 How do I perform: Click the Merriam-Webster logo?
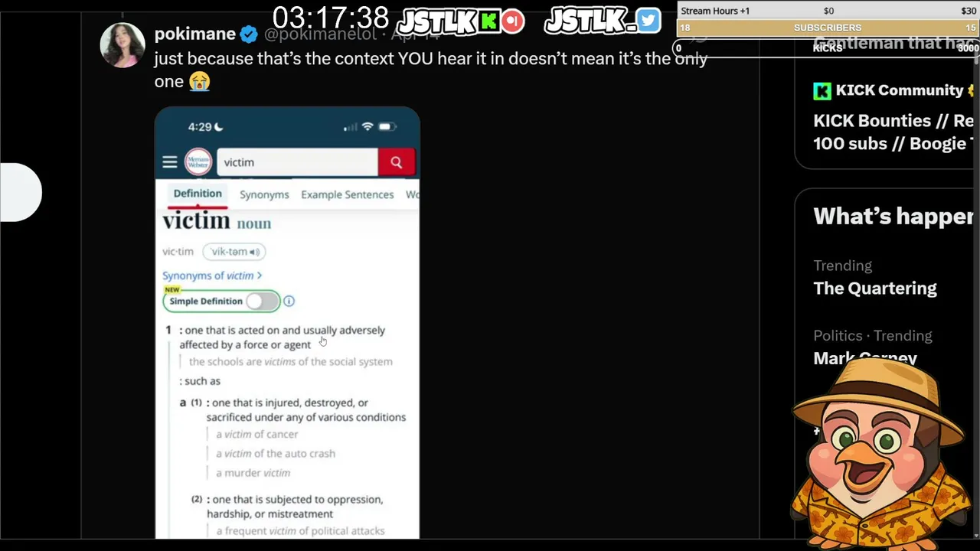[x=198, y=162]
